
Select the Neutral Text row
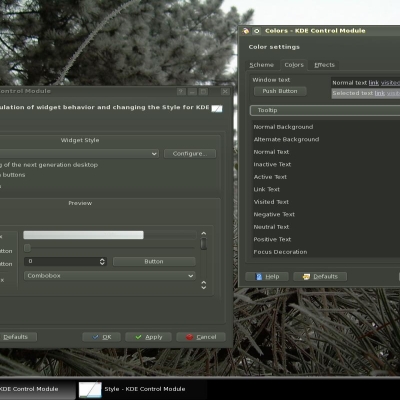(326, 227)
